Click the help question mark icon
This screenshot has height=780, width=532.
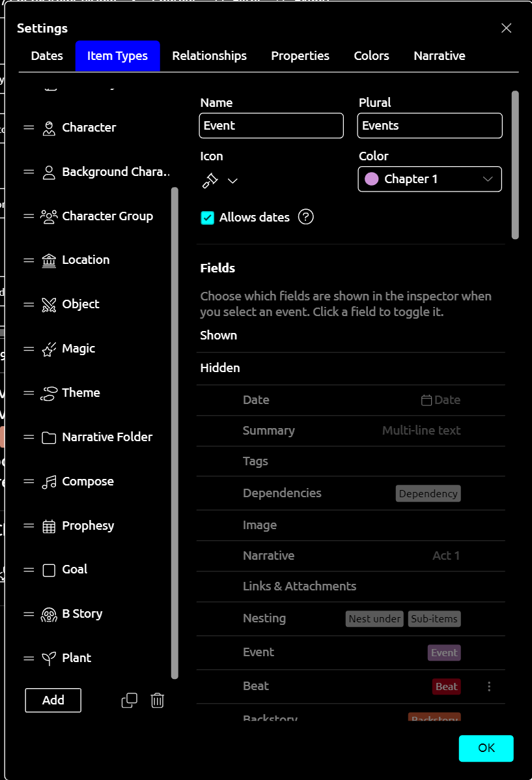coord(305,217)
